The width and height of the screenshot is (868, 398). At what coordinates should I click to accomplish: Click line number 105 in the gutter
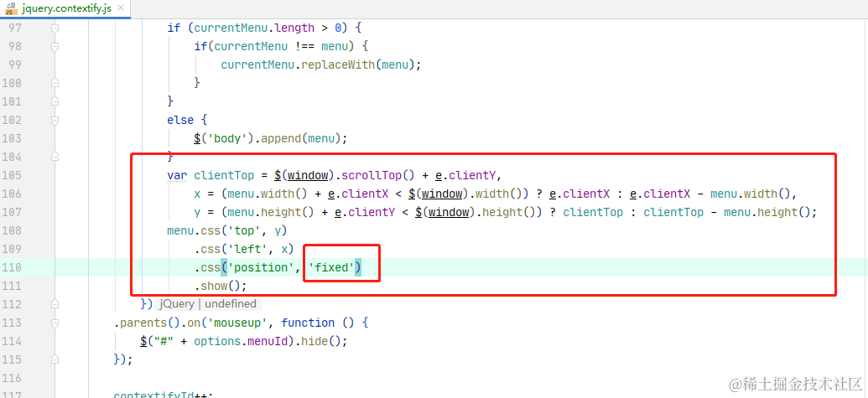tap(12, 175)
